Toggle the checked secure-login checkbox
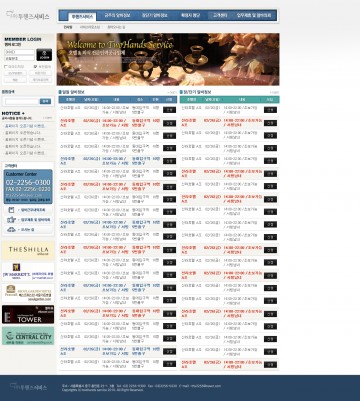 [35, 67]
